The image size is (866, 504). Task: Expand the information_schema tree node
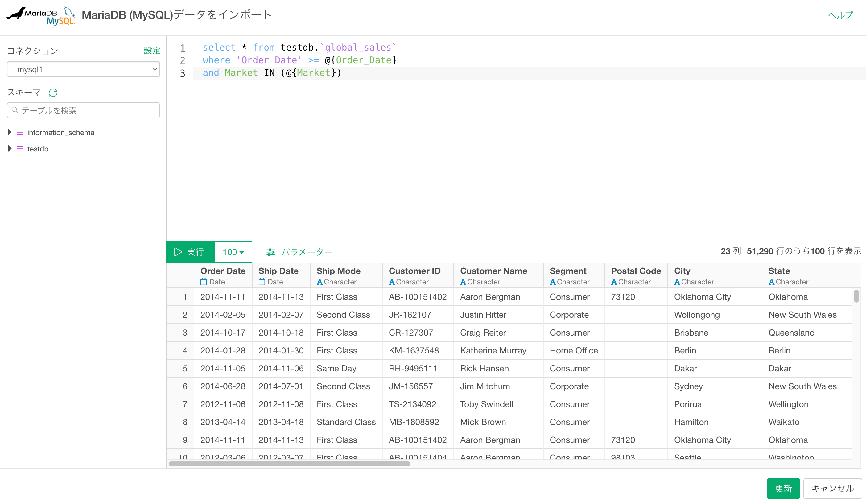pos(10,132)
